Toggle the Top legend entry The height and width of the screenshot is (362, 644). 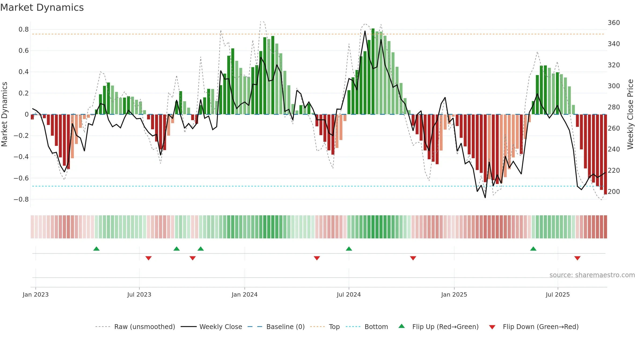(x=325, y=327)
